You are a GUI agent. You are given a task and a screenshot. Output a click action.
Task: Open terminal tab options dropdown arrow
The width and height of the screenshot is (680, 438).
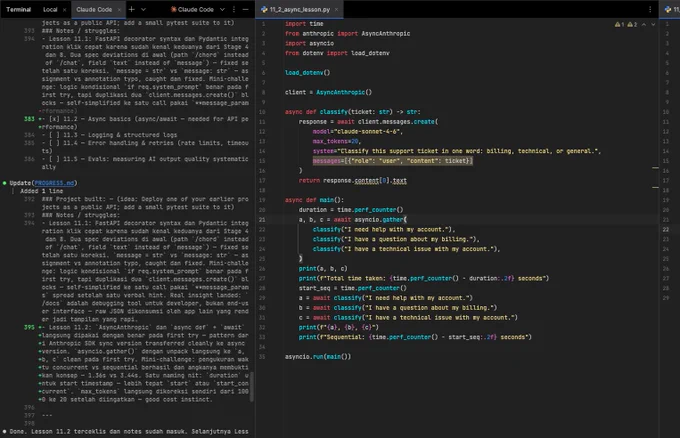[144, 9]
